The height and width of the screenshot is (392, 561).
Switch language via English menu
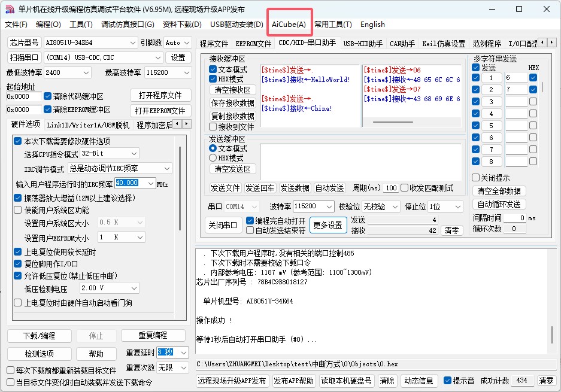coord(372,25)
